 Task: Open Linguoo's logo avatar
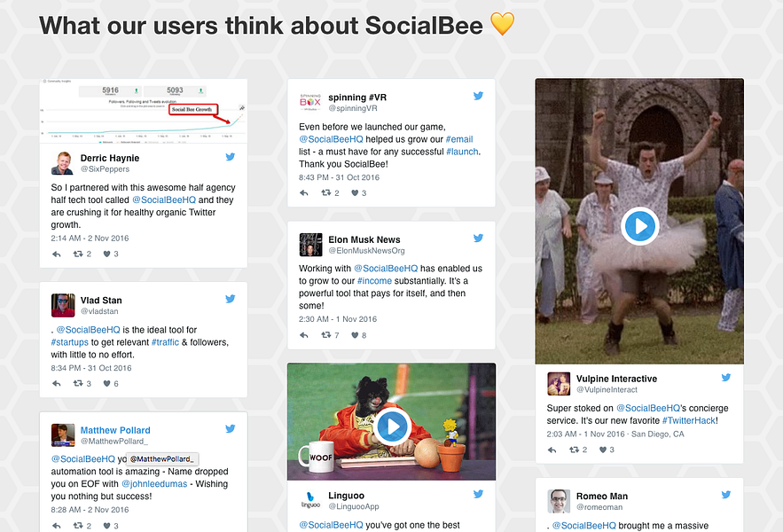(310, 500)
